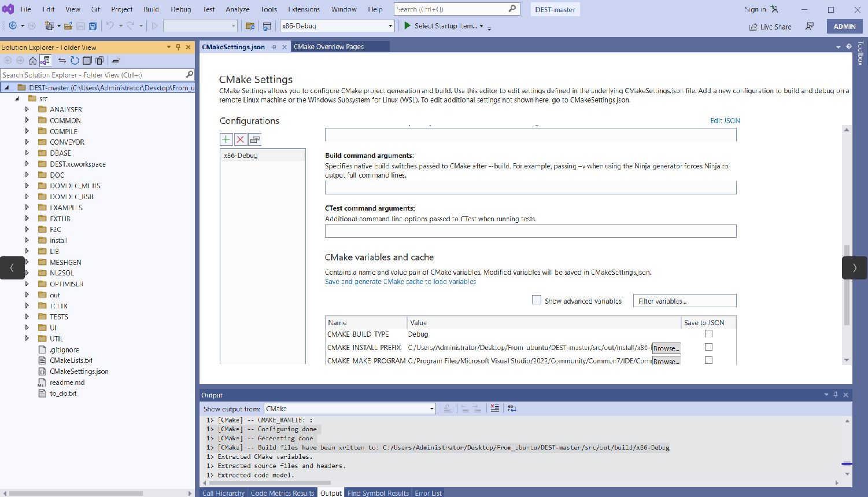The height and width of the screenshot is (497, 868).
Task: Select x86-Debug in Configurations list
Action: click(x=263, y=155)
